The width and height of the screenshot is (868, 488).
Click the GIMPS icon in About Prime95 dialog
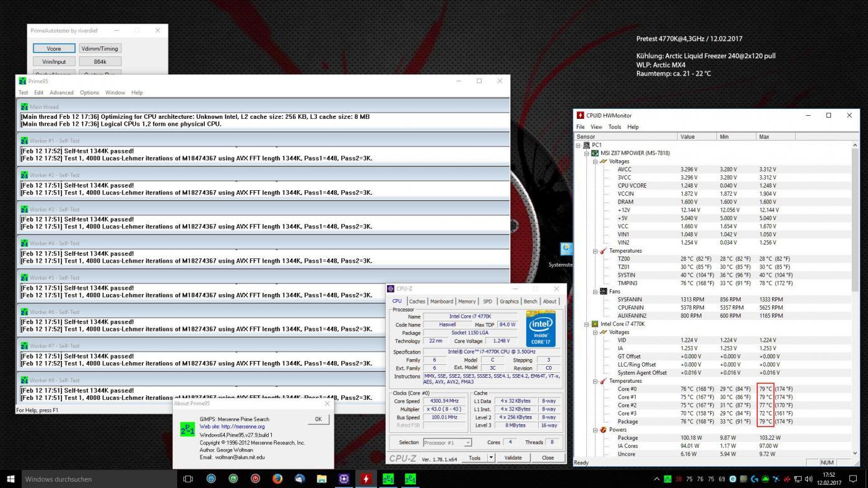[x=187, y=429]
